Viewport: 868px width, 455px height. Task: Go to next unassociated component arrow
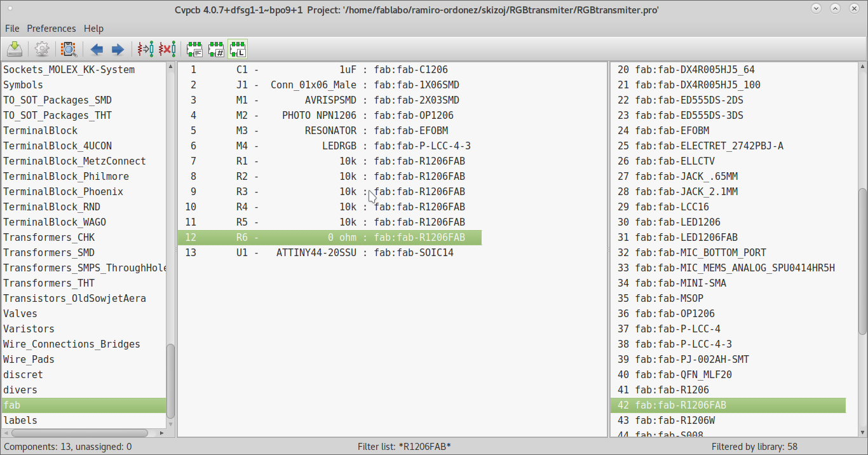click(118, 49)
